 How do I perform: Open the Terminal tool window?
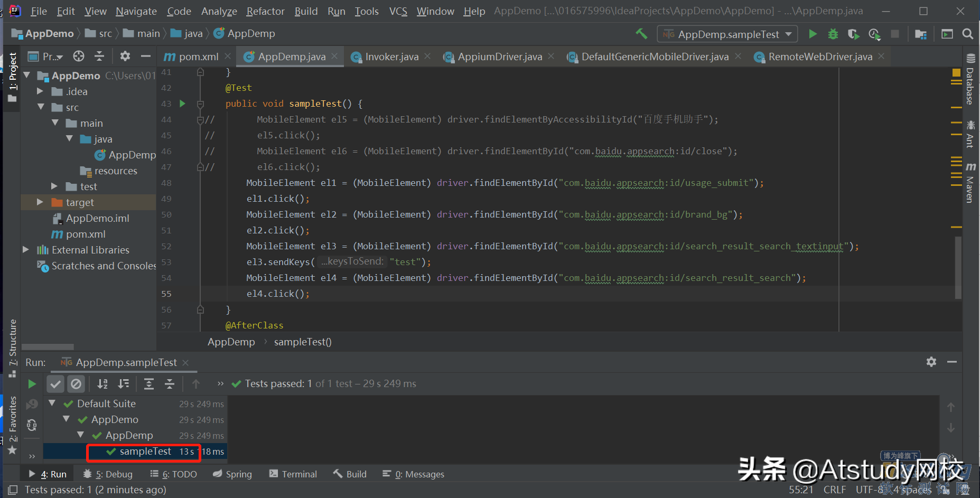click(293, 474)
